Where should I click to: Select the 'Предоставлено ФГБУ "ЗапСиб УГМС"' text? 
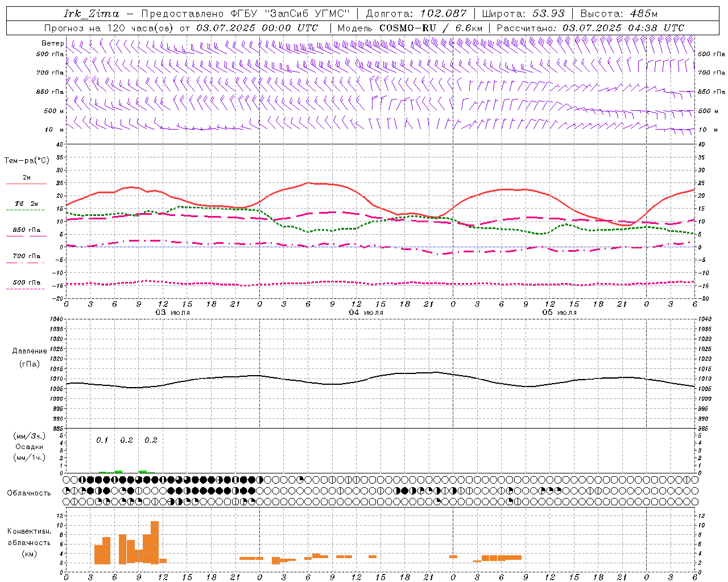coord(245,14)
